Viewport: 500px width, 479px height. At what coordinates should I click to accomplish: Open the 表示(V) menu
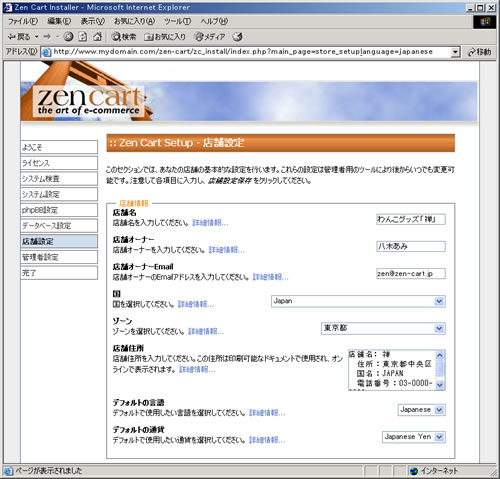tap(93, 21)
